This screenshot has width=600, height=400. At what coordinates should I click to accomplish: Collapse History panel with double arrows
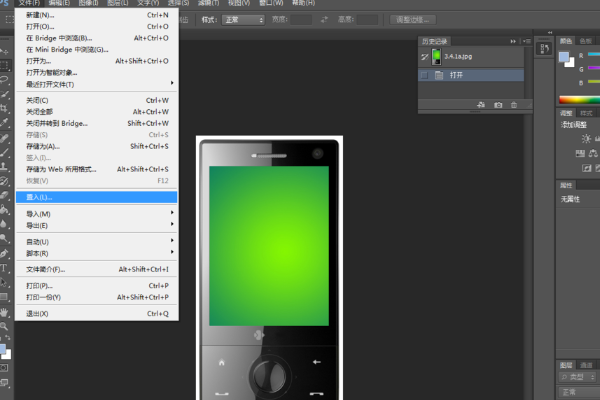point(513,41)
